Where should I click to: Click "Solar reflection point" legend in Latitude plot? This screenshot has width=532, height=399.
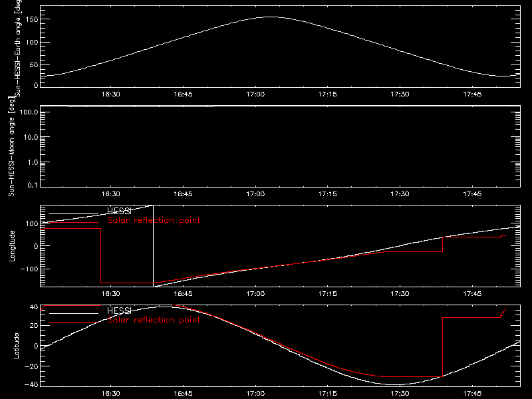point(154,320)
